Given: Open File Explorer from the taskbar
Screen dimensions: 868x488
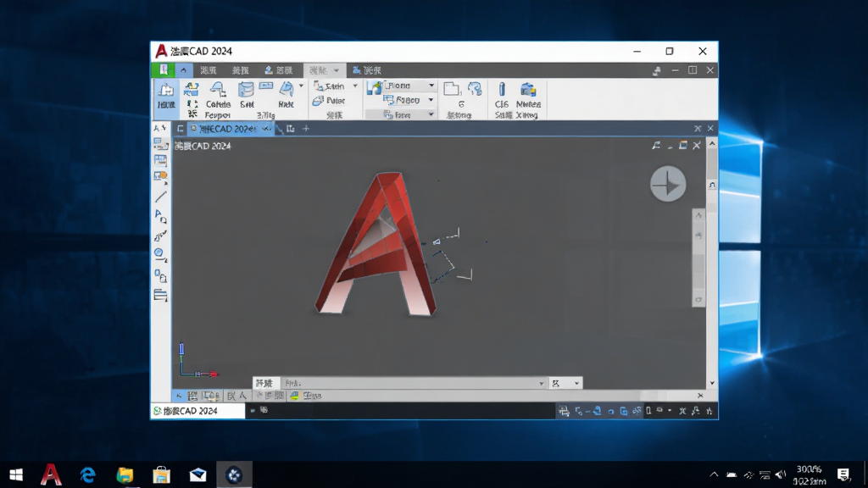Looking at the screenshot, I should tap(125, 474).
